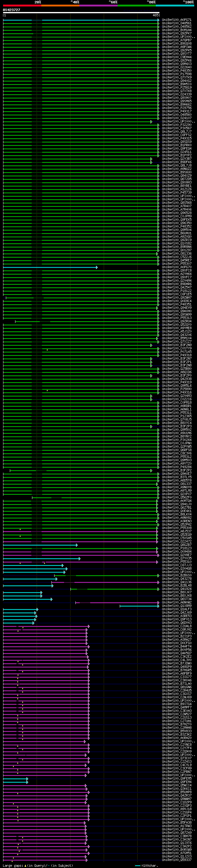The image size is (197, 868).
Task: Select hit label UniRef100_Q41136
Action: tap(176, 582)
